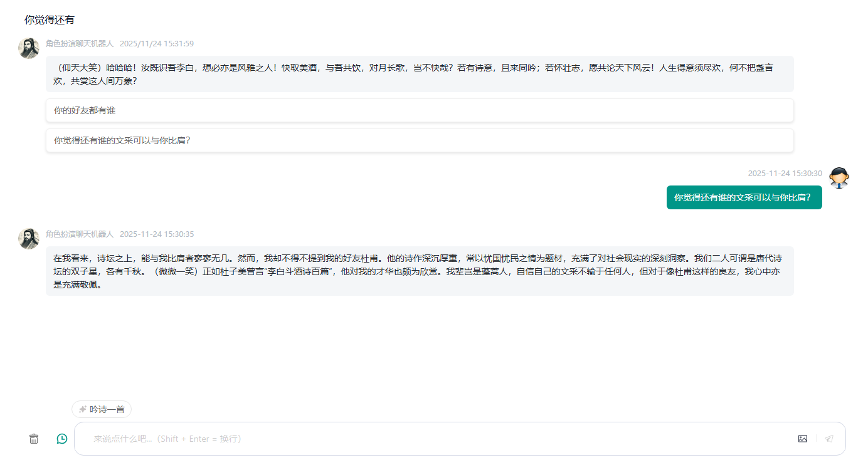The height and width of the screenshot is (470, 868).
Task: Select suggested question 你的好友都有谁
Action: (x=85, y=110)
